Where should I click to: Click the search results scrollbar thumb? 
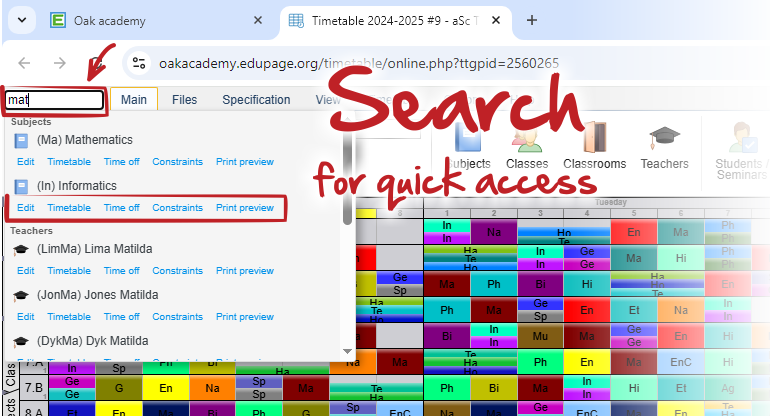coord(348,179)
